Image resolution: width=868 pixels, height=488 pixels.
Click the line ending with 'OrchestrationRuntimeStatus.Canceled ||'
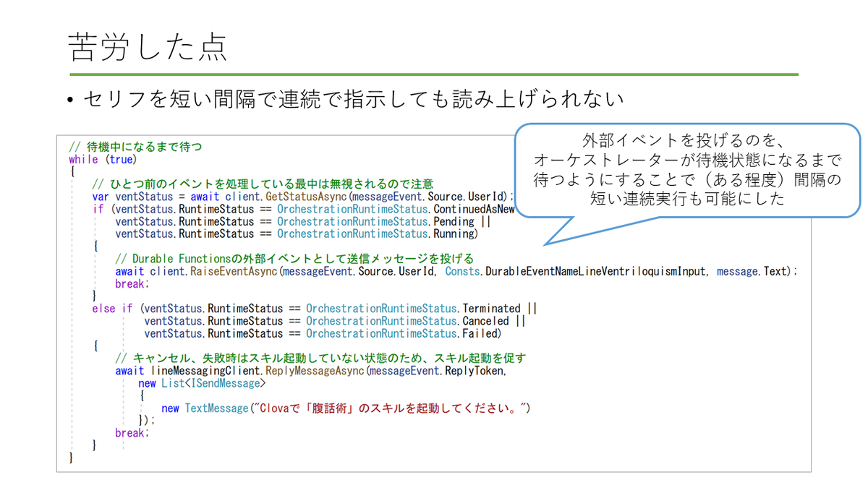(335, 321)
